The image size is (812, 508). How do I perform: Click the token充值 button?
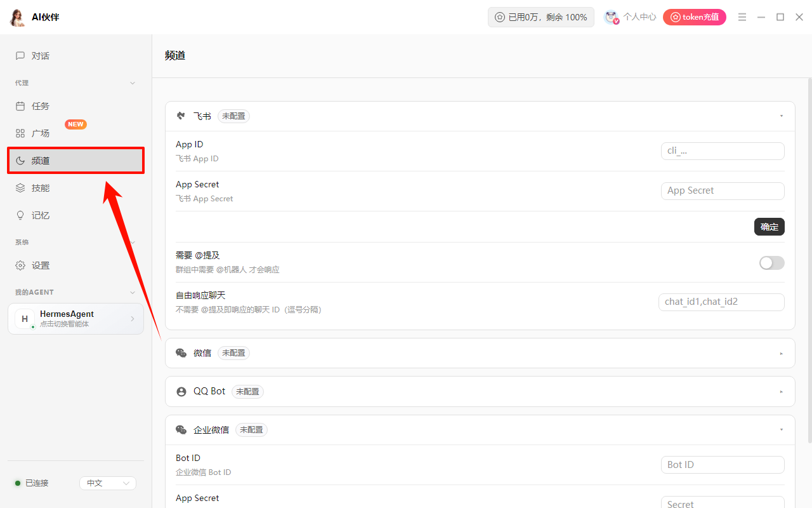pos(695,17)
